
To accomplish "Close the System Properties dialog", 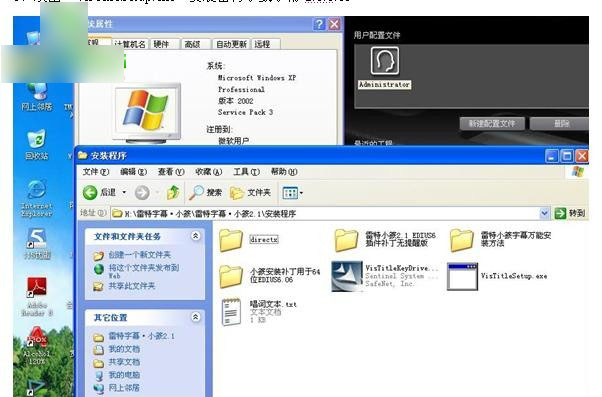I will click(x=335, y=25).
